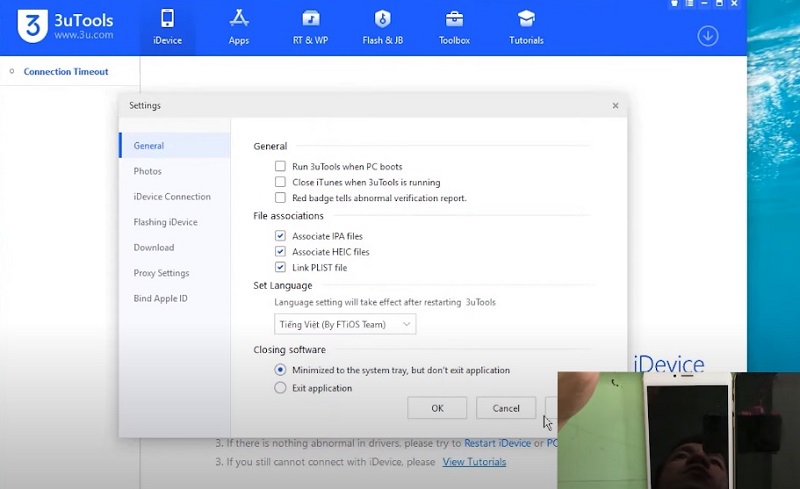800x489 pixels.
Task: Uncheck Link PLIST file
Action: point(280,267)
